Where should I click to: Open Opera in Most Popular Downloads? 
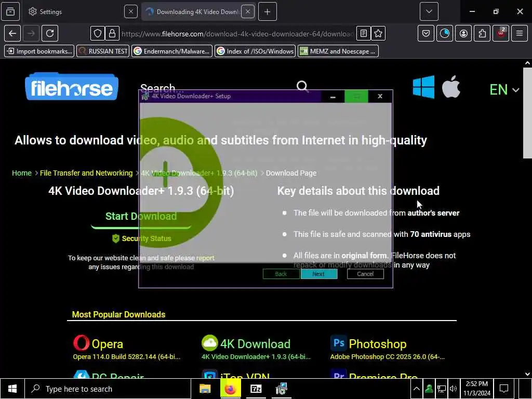(x=107, y=344)
